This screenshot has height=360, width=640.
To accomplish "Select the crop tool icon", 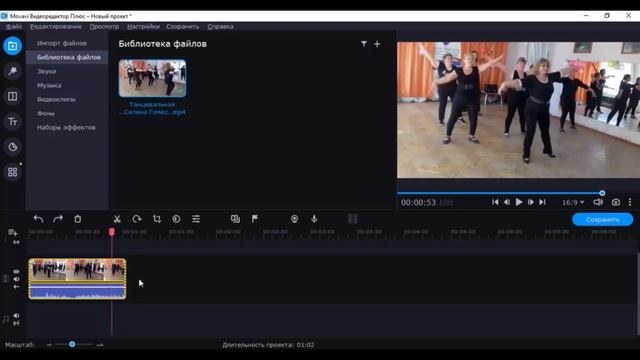I will coord(157,219).
